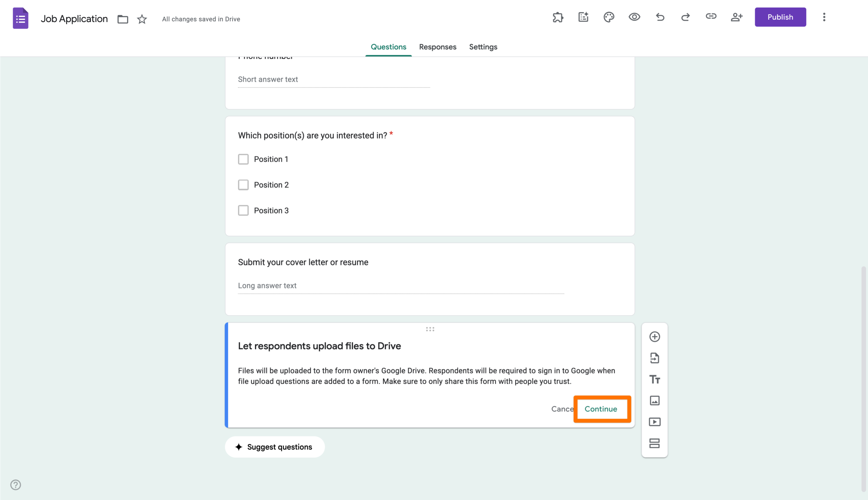The image size is (868, 500).
Task: Add an image to the form
Action: click(654, 400)
